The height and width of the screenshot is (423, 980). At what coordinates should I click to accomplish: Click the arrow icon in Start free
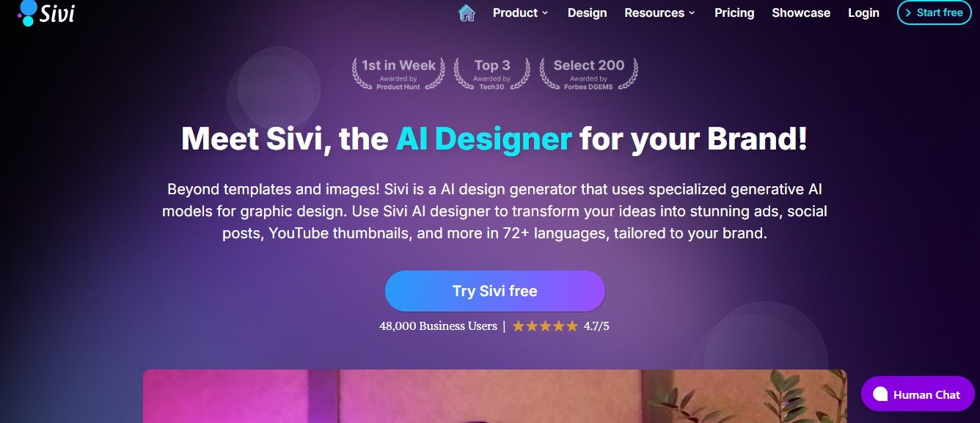[x=909, y=12]
